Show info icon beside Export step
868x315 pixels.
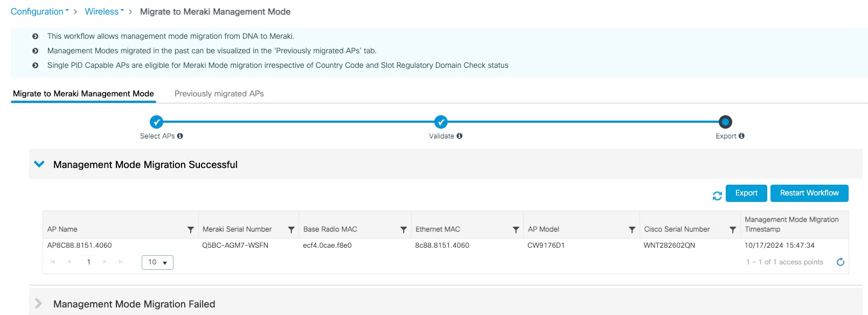[741, 136]
